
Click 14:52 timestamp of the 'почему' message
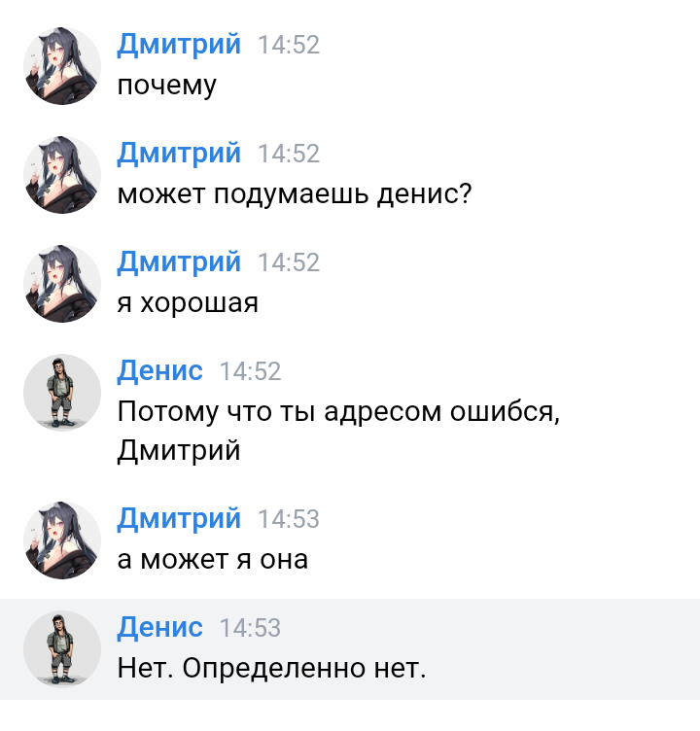289,46
